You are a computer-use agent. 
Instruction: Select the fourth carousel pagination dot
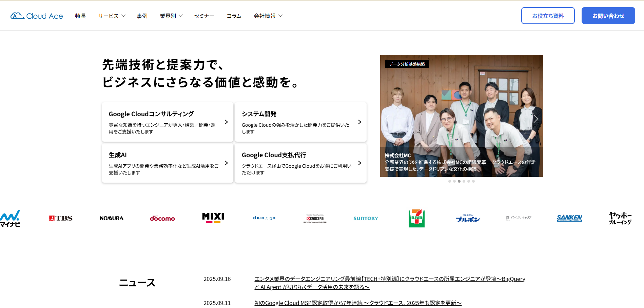tap(464, 181)
